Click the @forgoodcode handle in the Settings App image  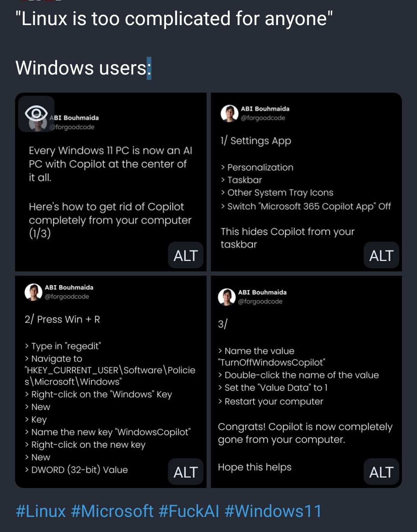click(263, 118)
